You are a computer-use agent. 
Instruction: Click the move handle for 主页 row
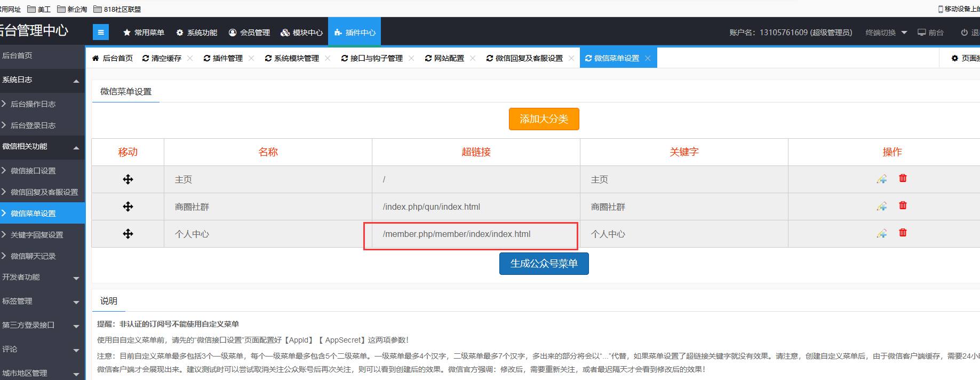128,179
